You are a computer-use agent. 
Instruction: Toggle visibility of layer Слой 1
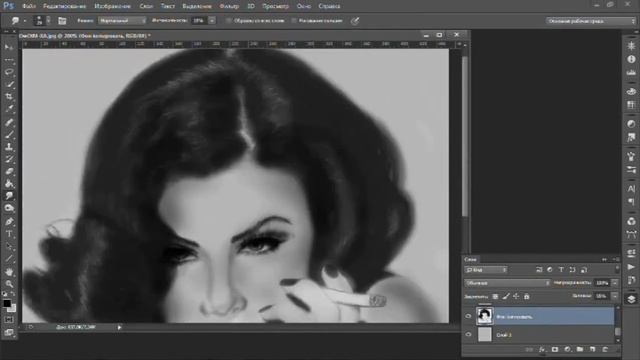(x=468, y=335)
